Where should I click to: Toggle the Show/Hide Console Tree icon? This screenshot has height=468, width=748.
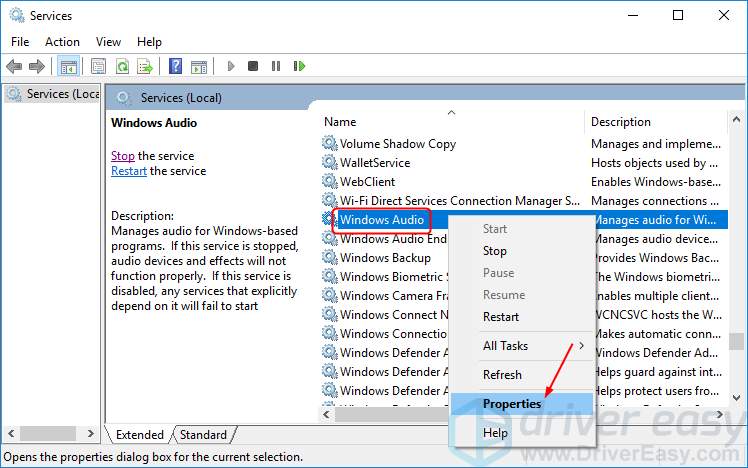click(68, 66)
